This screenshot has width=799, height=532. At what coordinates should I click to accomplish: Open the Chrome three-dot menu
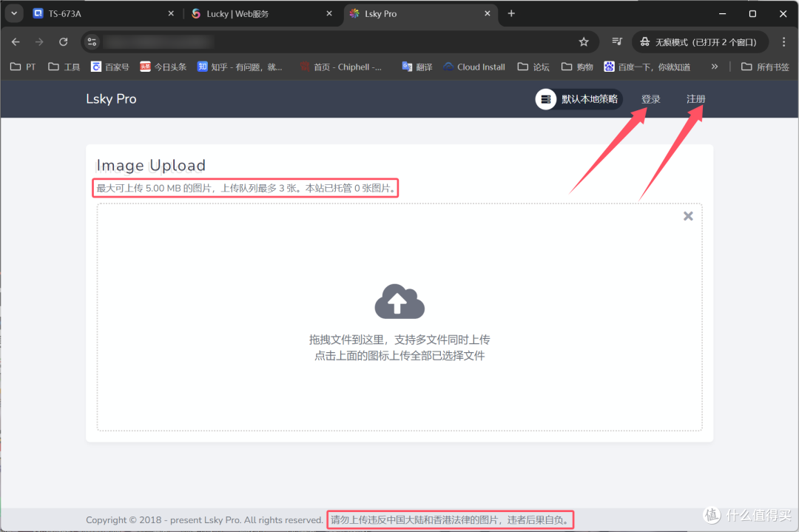pyautogui.click(x=783, y=41)
